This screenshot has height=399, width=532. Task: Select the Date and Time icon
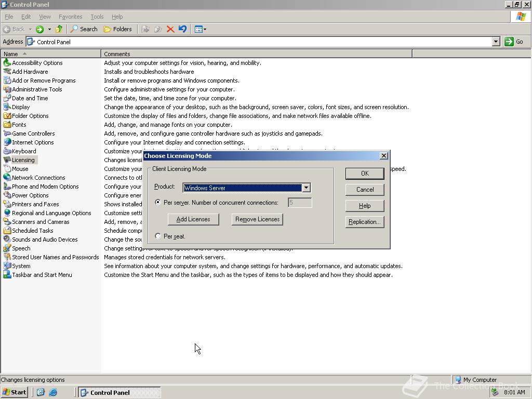[7, 98]
